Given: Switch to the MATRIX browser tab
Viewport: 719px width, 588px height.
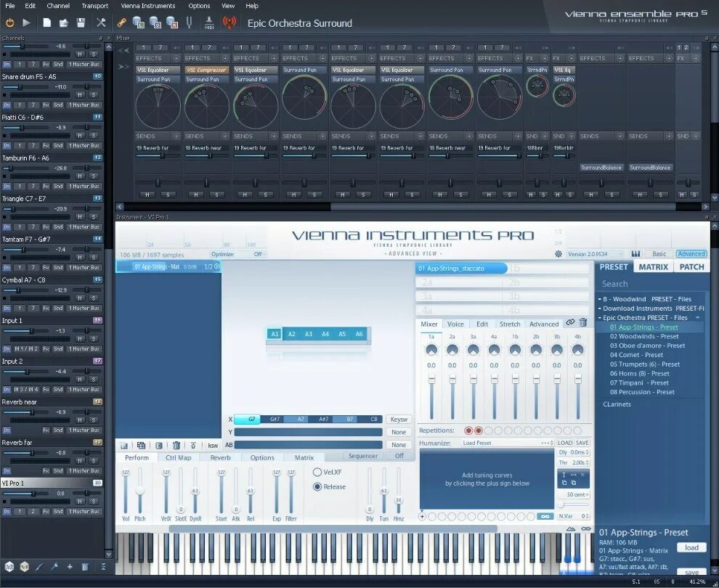Looking at the screenshot, I should (x=654, y=266).
